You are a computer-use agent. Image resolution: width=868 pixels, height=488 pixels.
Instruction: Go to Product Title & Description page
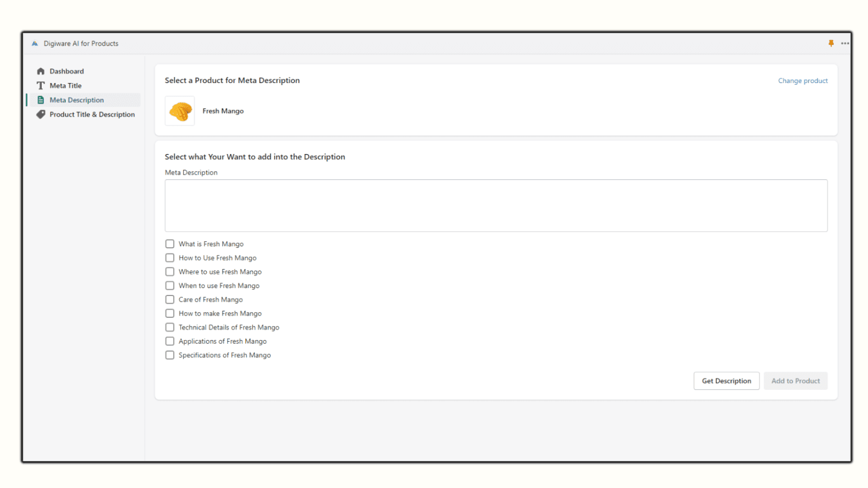92,114
